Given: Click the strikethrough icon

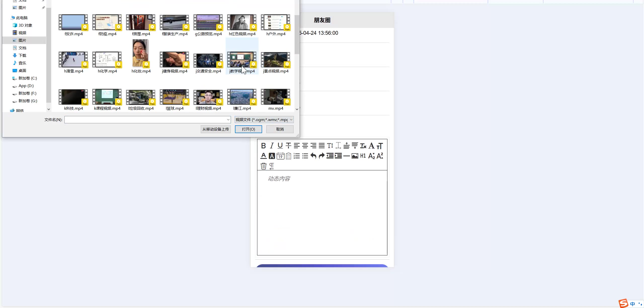Looking at the screenshot, I should pyautogui.click(x=288, y=146).
